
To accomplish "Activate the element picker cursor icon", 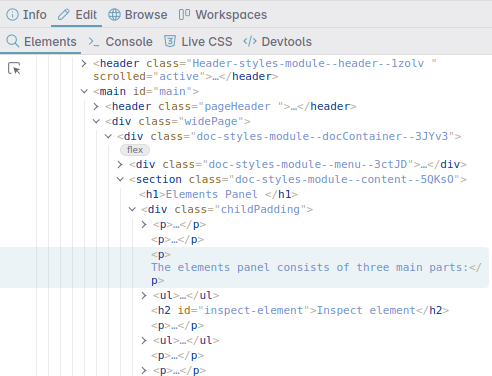I will coord(14,68).
